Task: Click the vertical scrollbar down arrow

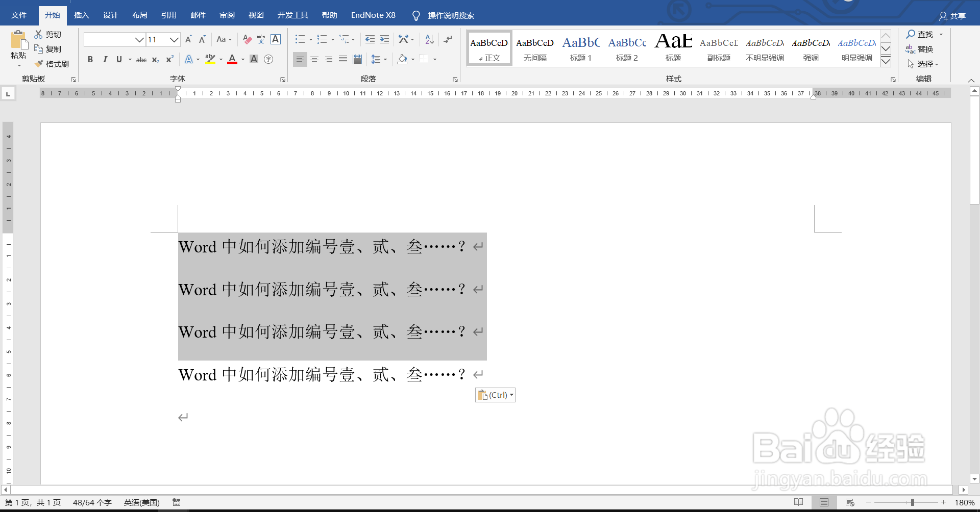Action: tap(974, 479)
